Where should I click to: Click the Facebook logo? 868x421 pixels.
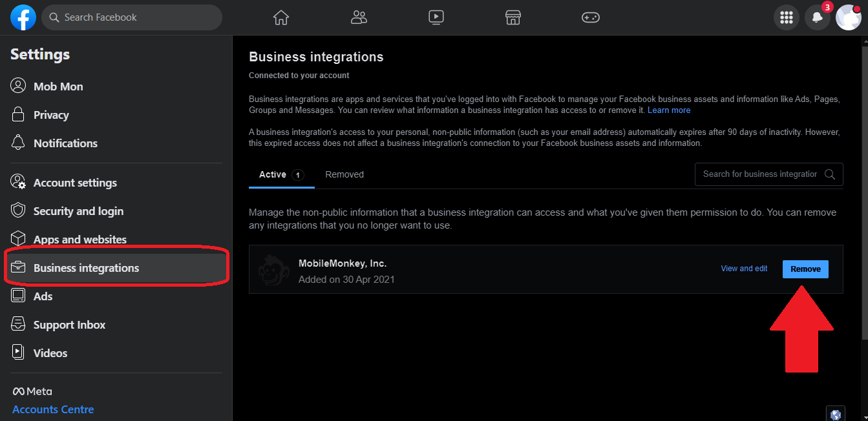(x=23, y=17)
